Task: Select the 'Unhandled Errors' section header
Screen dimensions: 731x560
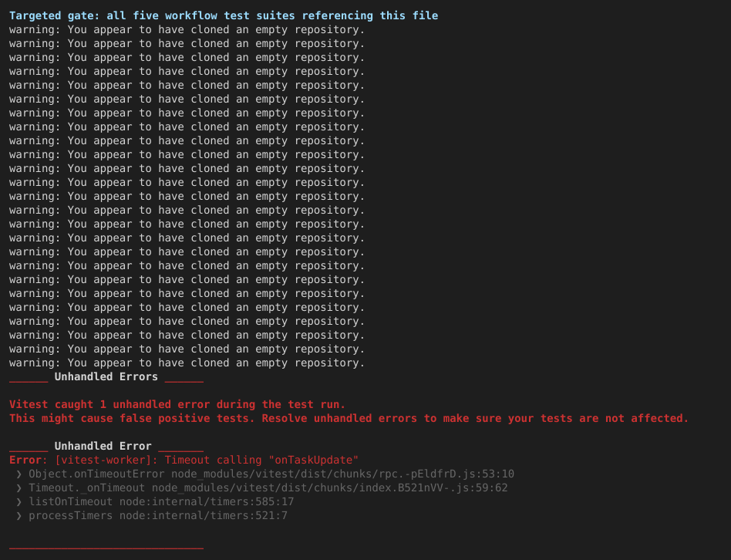Action: 106,376
